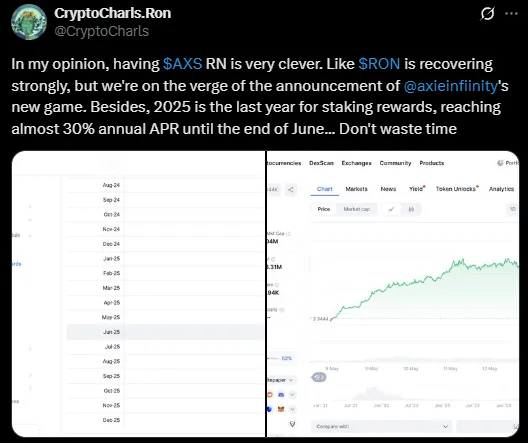
Task: Click the share icon beside the chart
Action: (291, 190)
